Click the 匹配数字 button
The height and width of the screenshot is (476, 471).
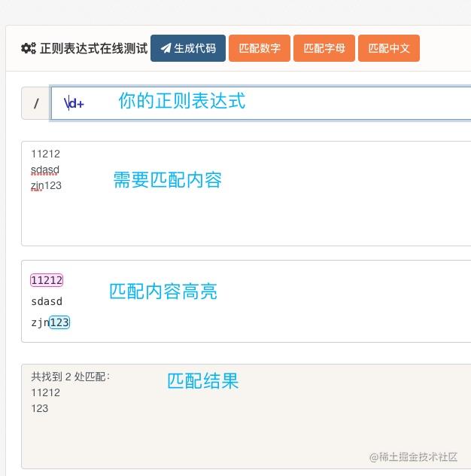[260, 48]
